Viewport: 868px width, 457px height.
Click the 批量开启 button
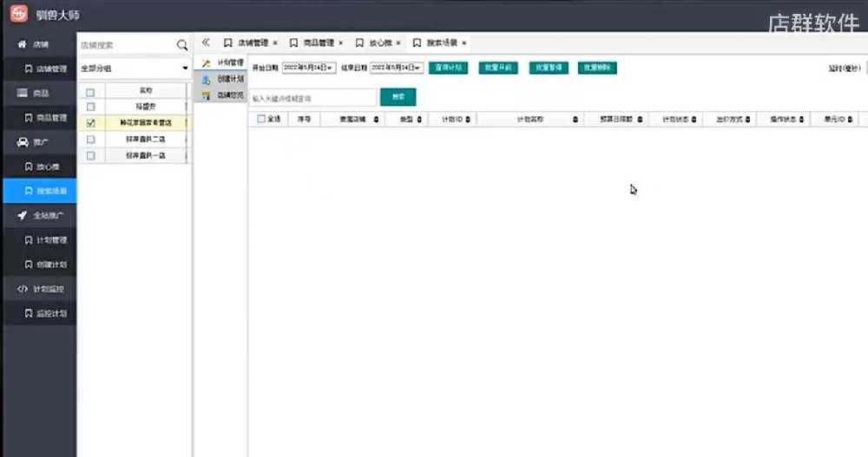(497, 68)
